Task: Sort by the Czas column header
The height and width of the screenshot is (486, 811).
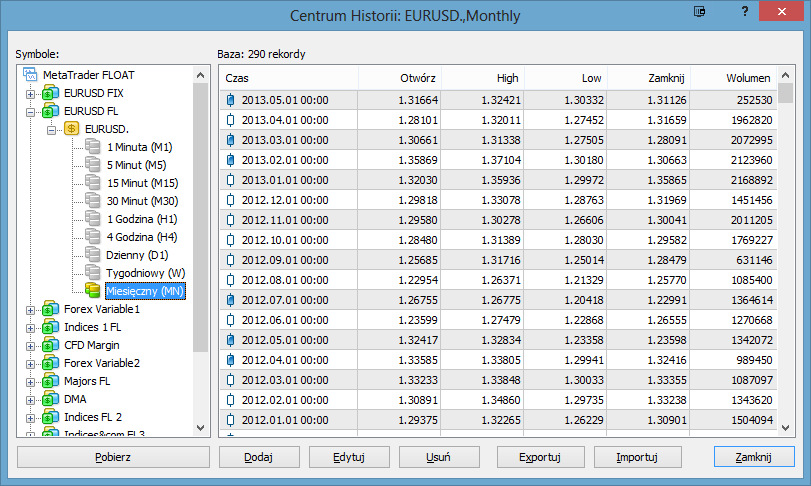Action: pyautogui.click(x=289, y=78)
